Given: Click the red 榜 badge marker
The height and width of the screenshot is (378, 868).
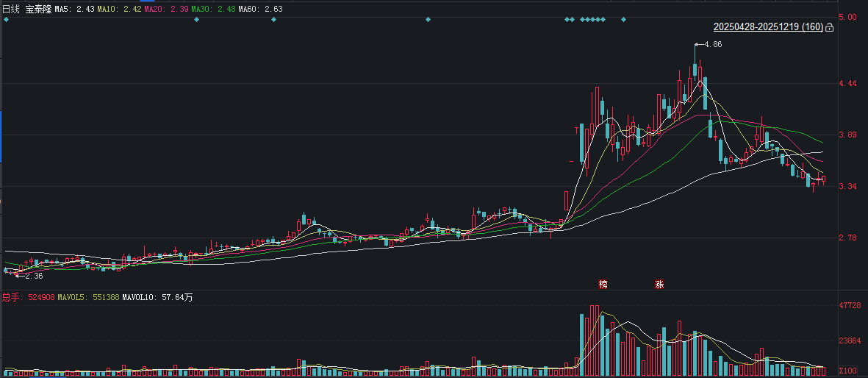Looking at the screenshot, I should [x=603, y=285].
